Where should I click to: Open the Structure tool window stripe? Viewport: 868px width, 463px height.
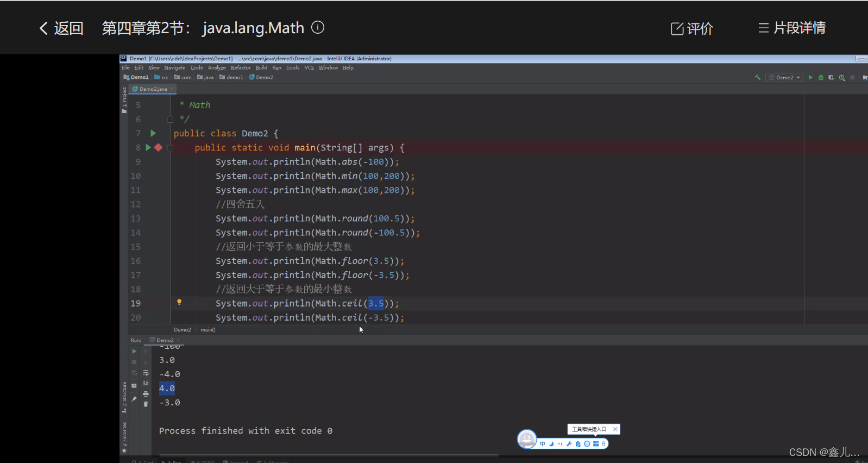click(x=124, y=397)
